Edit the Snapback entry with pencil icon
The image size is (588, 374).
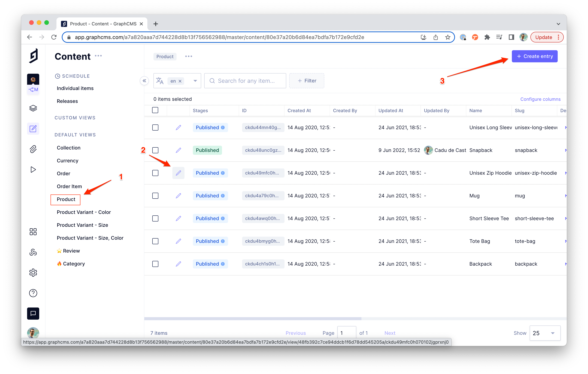[178, 150]
